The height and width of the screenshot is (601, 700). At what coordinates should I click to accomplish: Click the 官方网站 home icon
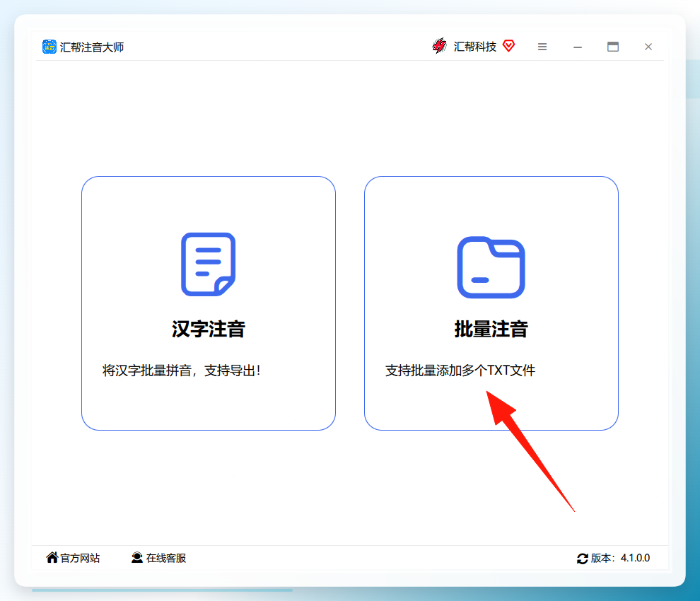coord(52,557)
